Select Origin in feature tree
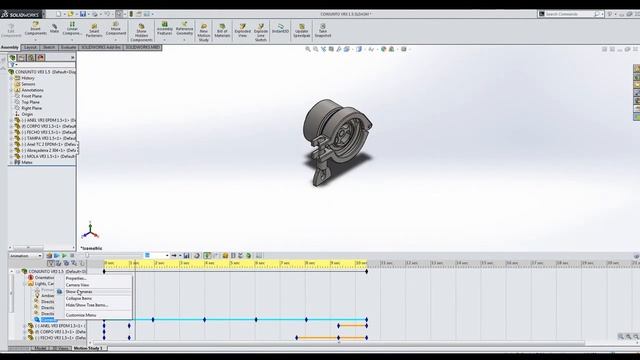This screenshot has width=640, height=360. pos(27,114)
